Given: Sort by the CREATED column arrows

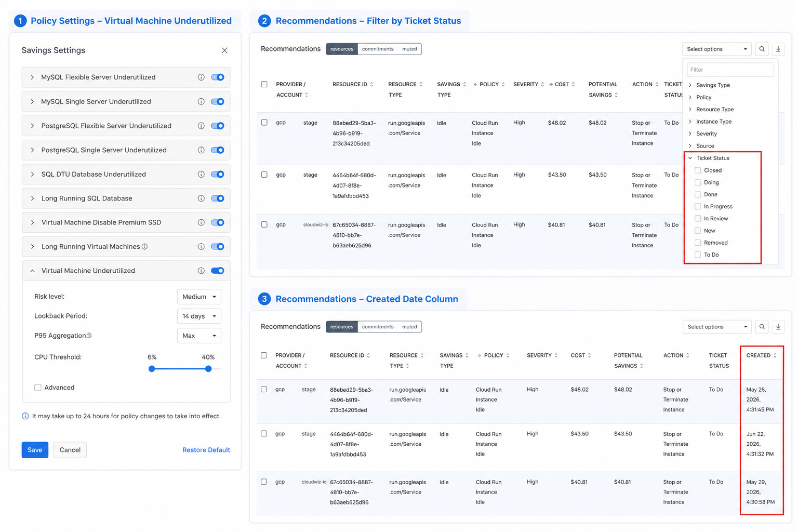Looking at the screenshot, I should pyautogui.click(x=775, y=355).
